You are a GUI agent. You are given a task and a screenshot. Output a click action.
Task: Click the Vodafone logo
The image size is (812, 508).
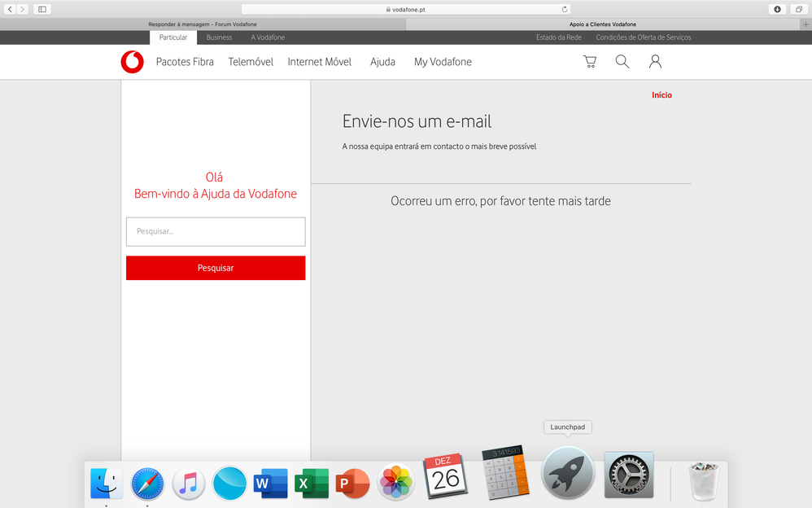click(132, 62)
